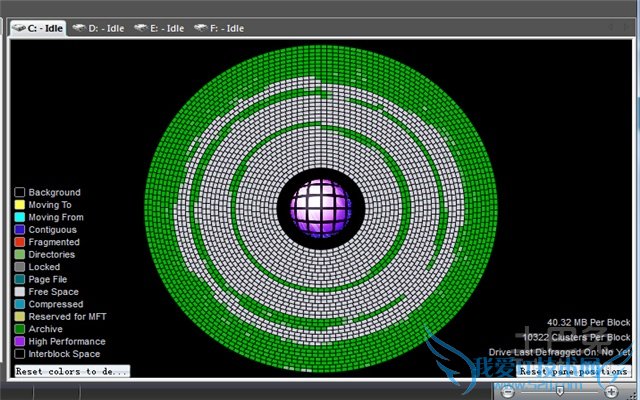
Task: Click the Reset colors to defaults button
Action: click(72, 371)
